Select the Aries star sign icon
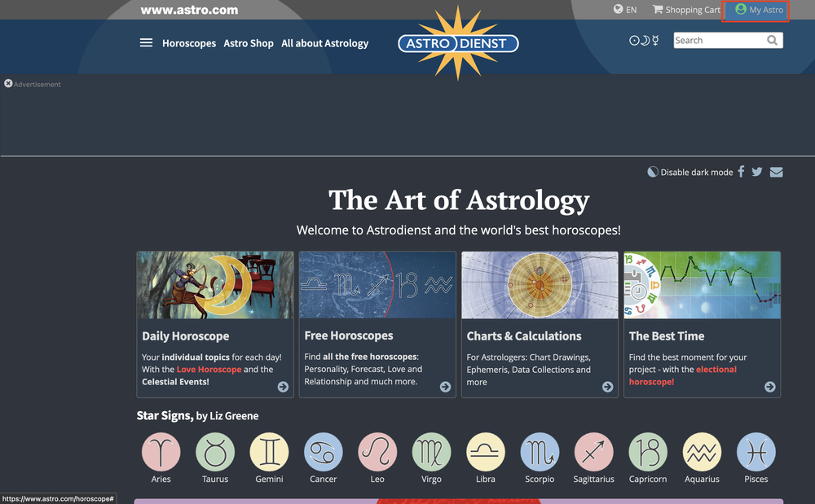The image size is (815, 504). pos(161,452)
